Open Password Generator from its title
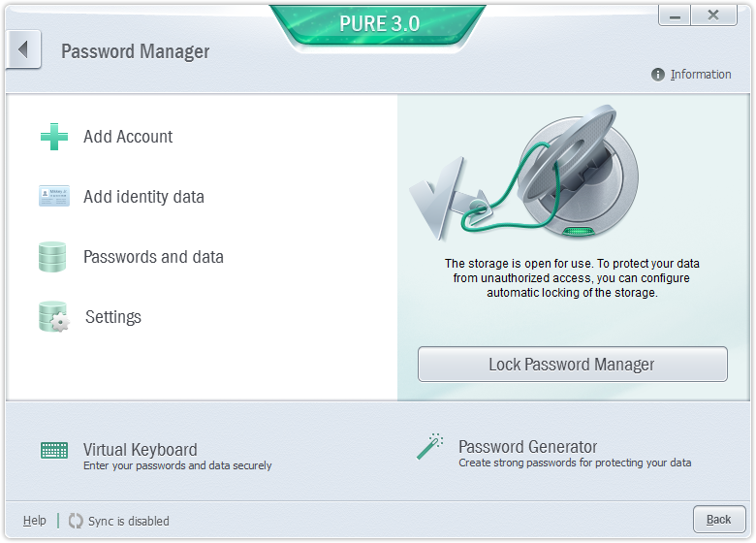 coord(528,447)
